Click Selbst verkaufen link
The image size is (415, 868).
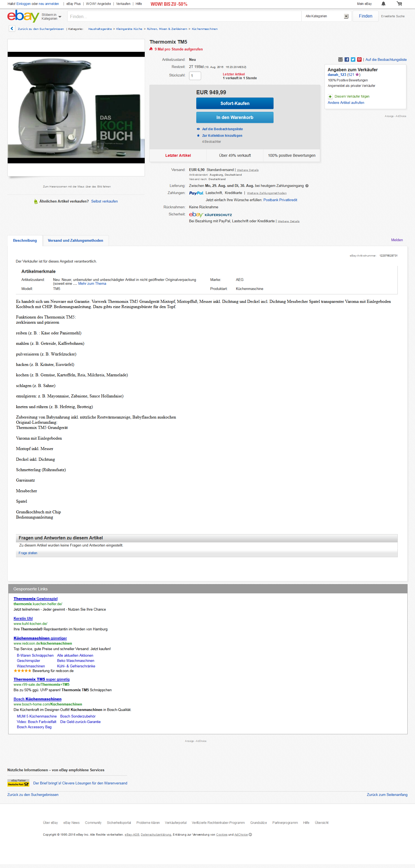[104, 201]
